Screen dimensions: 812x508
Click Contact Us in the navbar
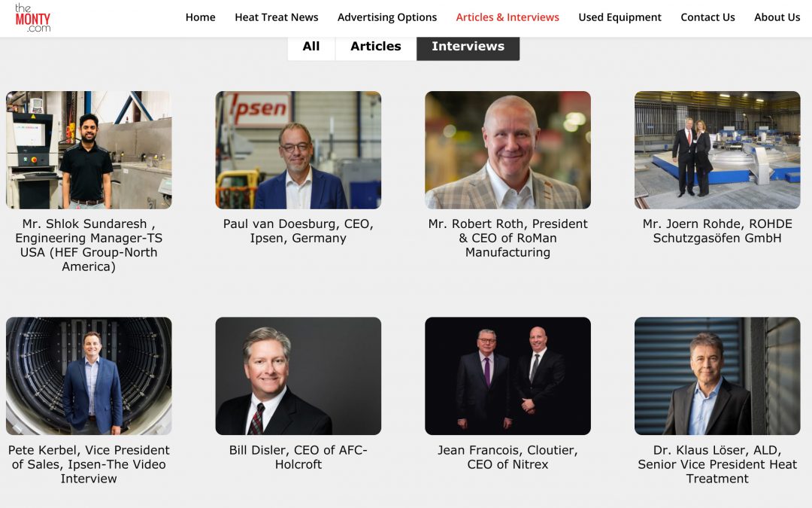[x=707, y=17]
